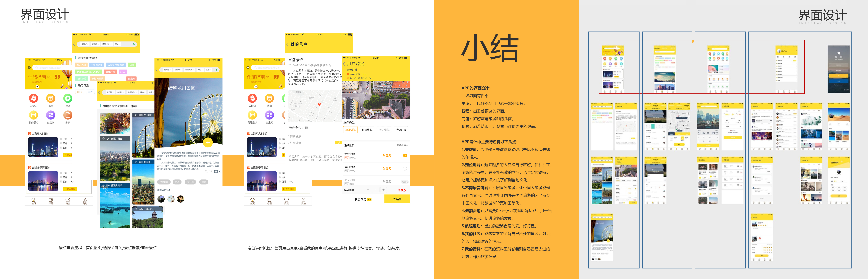Select the 详细讲解 ticket radio button
Image resolution: width=868 pixels, height=279 pixels.
point(405,168)
